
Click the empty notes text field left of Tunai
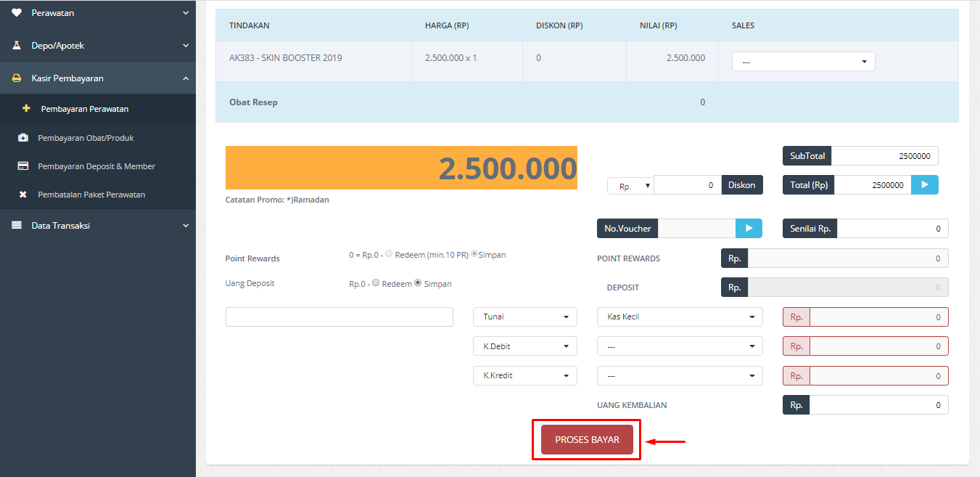[x=339, y=317]
